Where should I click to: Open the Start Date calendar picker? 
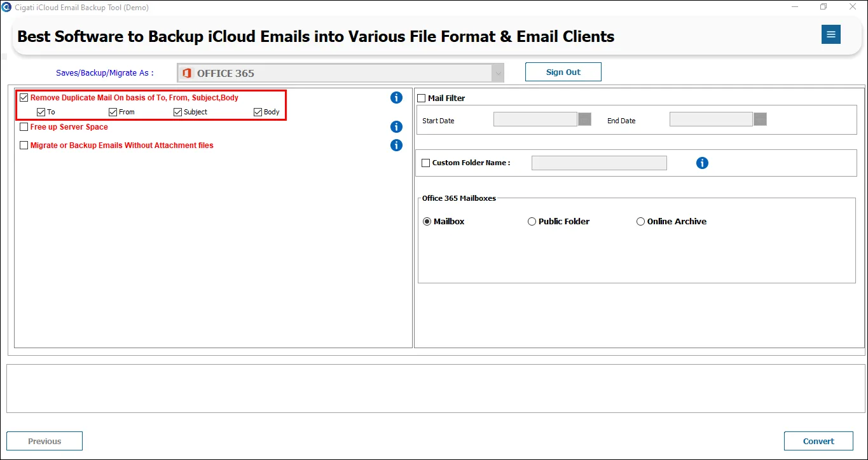tap(584, 119)
